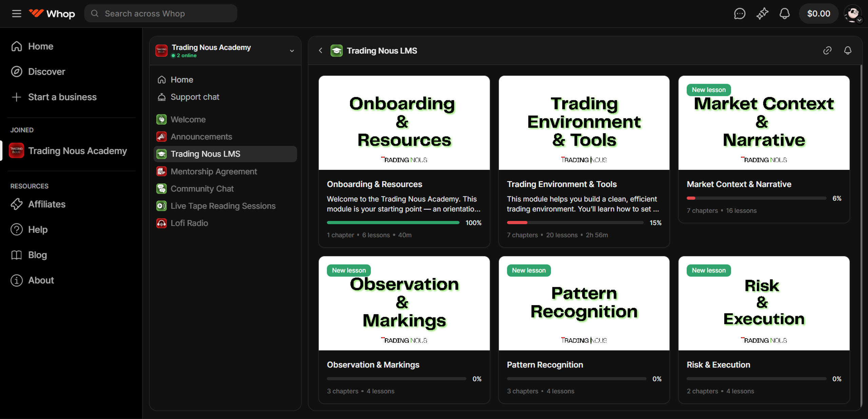This screenshot has height=419, width=868.
Task: Click the Trading Nous LMS header title
Action: [x=382, y=51]
